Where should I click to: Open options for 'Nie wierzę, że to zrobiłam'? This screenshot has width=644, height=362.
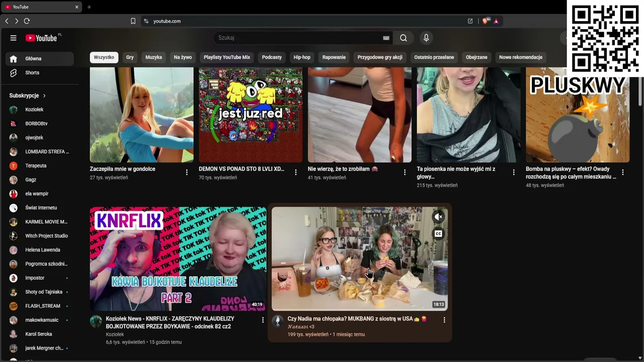[405, 172]
